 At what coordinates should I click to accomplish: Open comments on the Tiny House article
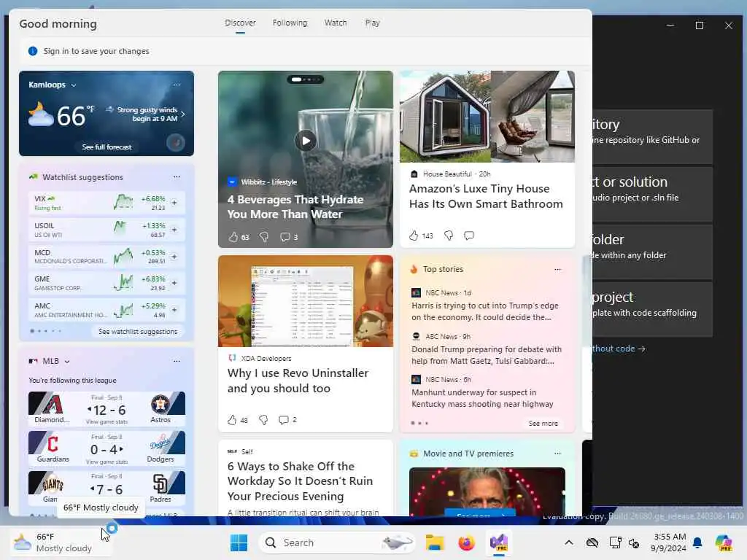(469, 236)
